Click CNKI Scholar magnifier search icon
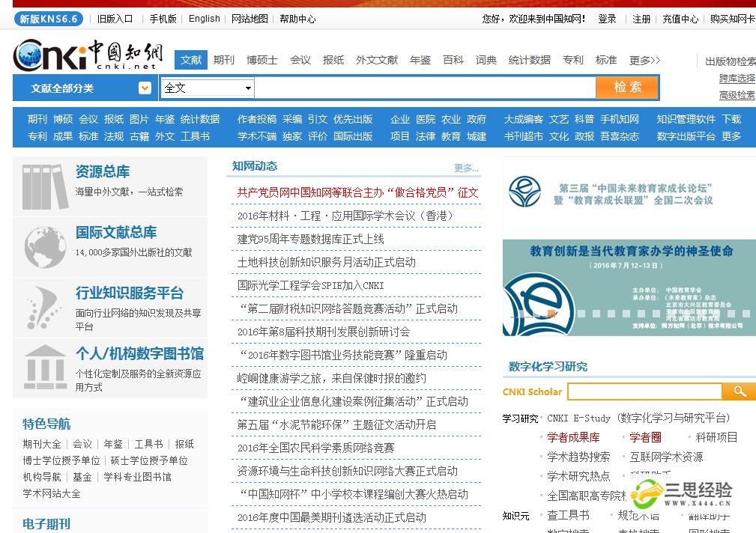 (x=740, y=392)
